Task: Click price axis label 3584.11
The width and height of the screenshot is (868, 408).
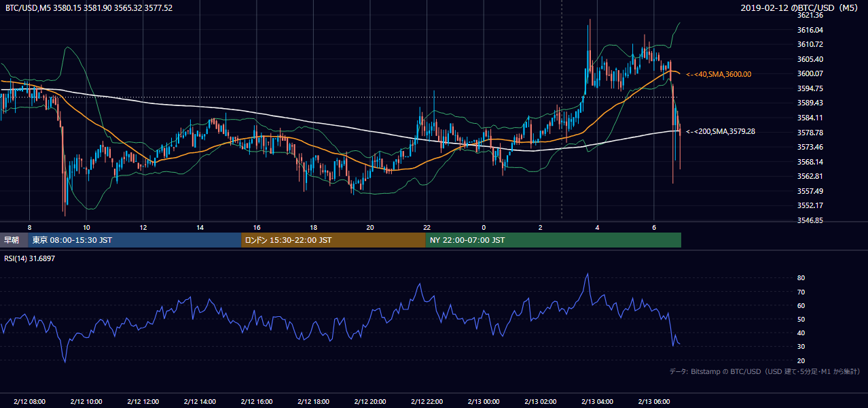Action: click(810, 118)
